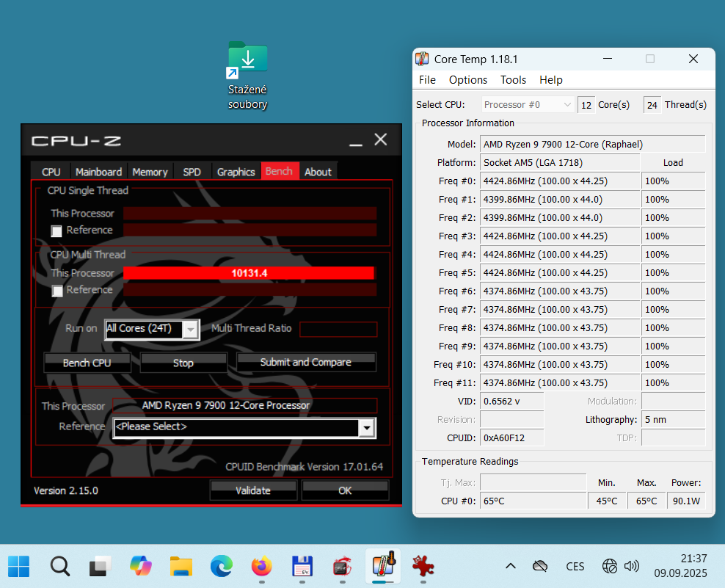The height and width of the screenshot is (588, 725).
Task: Switch to the CPU tab in CPU-Z
Action: tap(51, 172)
